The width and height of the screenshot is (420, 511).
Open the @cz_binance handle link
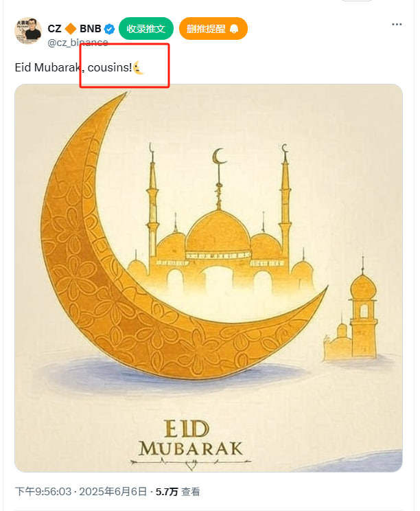click(x=78, y=43)
